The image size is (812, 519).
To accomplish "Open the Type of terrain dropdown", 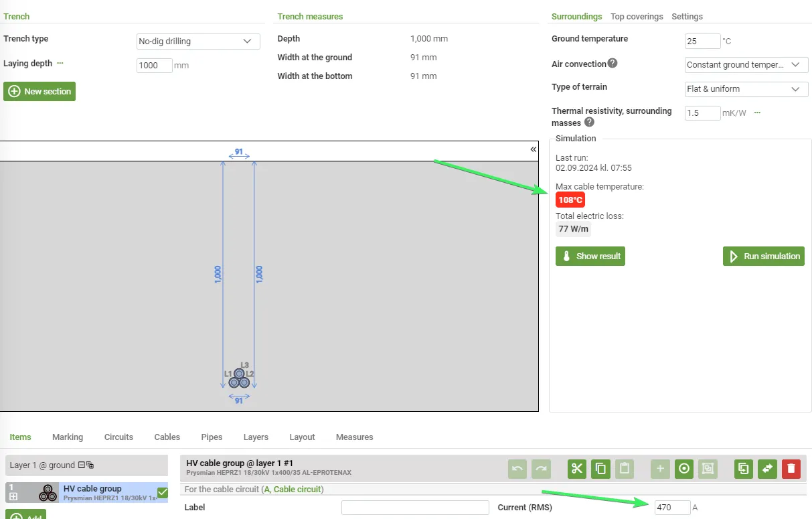I will [746, 89].
